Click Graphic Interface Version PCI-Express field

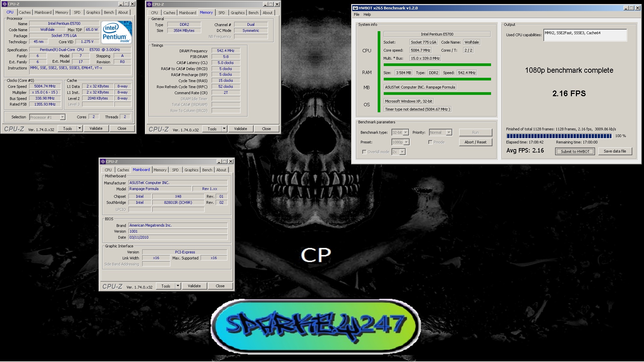[185, 252]
